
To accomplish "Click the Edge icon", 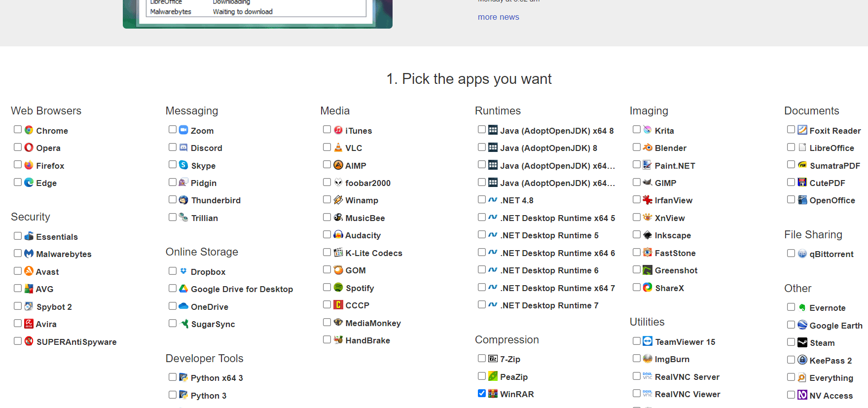I will point(29,182).
